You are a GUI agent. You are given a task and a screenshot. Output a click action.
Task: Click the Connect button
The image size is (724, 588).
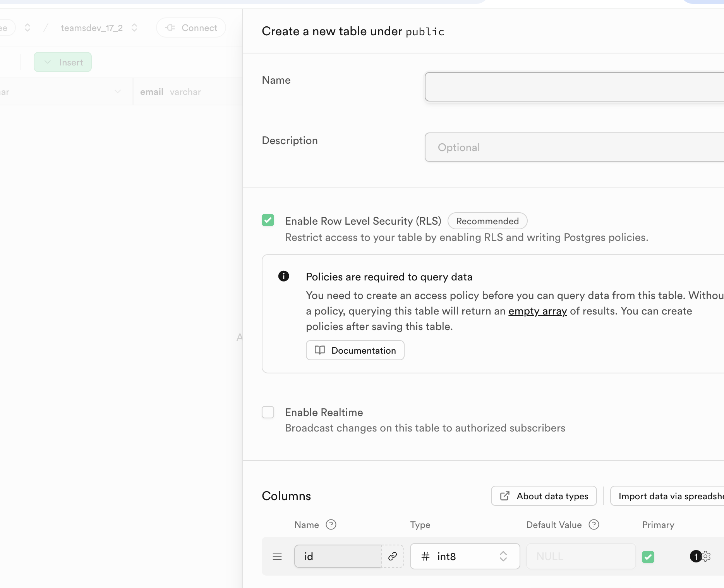point(191,28)
